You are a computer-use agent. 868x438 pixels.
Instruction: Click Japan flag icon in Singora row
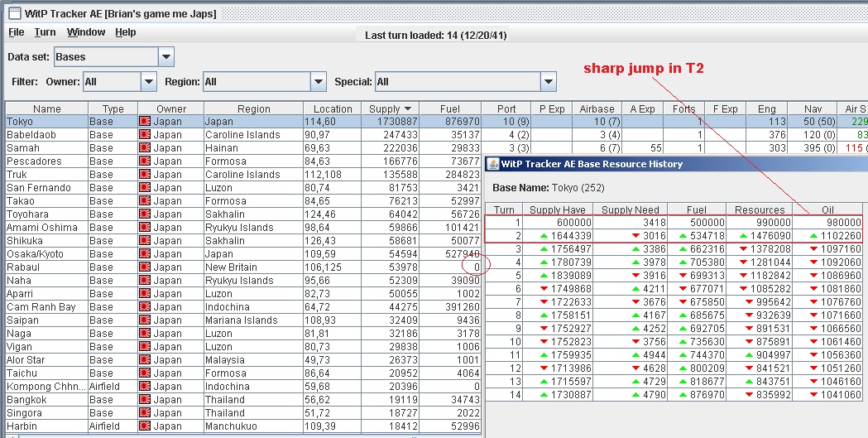145,413
